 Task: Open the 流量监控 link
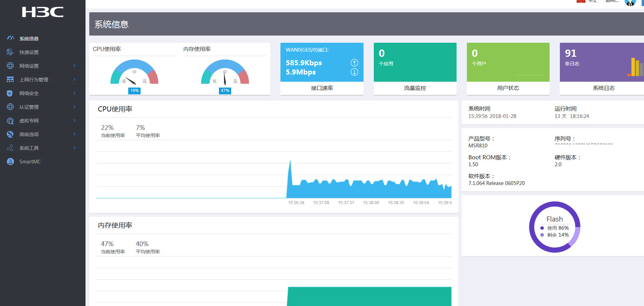[x=415, y=88]
